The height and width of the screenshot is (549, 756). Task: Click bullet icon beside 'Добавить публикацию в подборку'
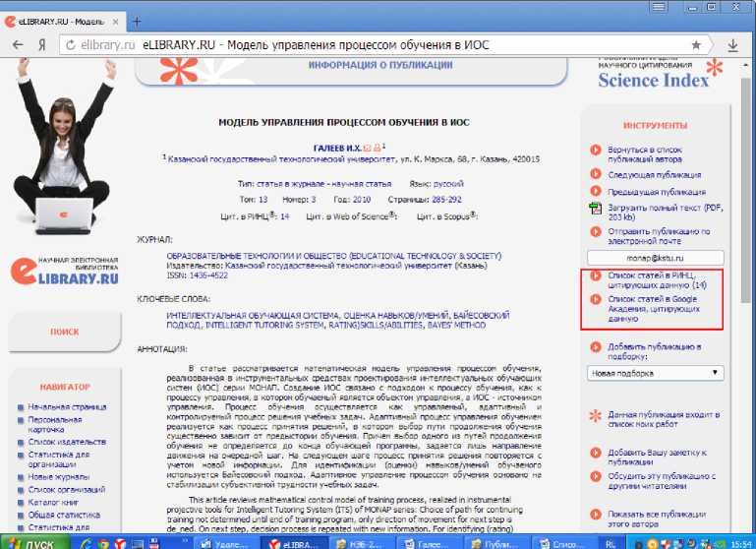(x=596, y=347)
